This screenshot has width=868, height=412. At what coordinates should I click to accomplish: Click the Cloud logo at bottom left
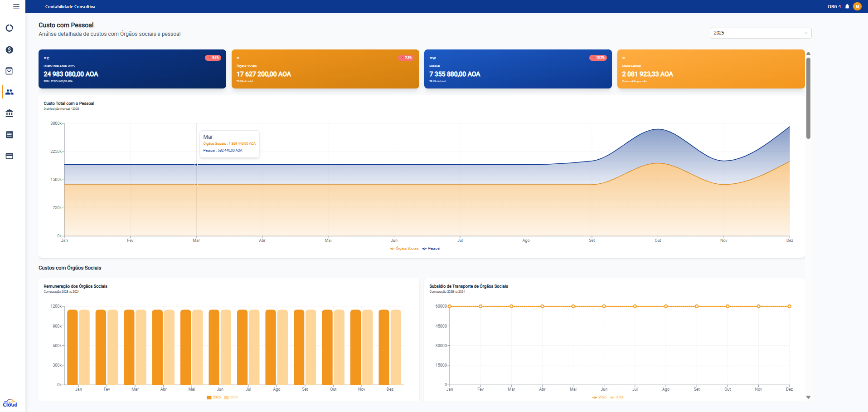[9, 403]
